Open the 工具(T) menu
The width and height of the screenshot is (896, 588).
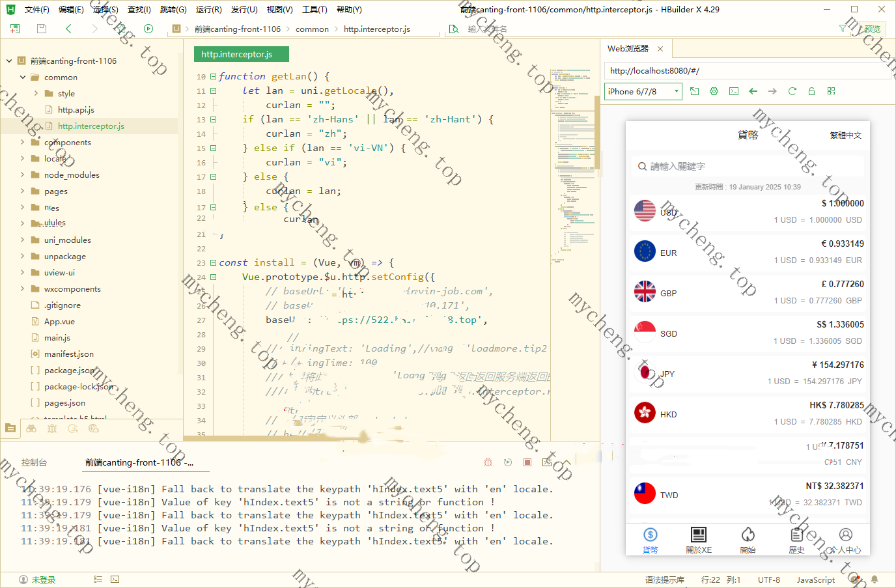point(315,10)
